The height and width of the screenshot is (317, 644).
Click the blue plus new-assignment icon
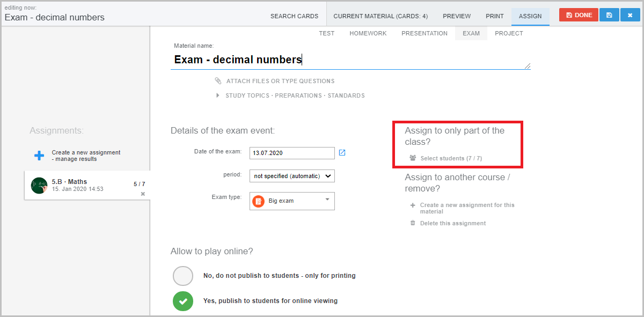click(x=39, y=156)
